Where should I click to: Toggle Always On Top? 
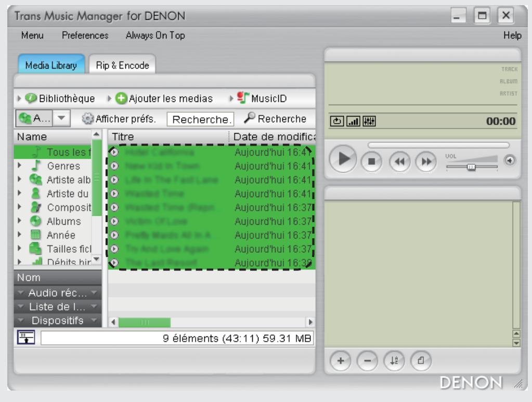(x=155, y=35)
